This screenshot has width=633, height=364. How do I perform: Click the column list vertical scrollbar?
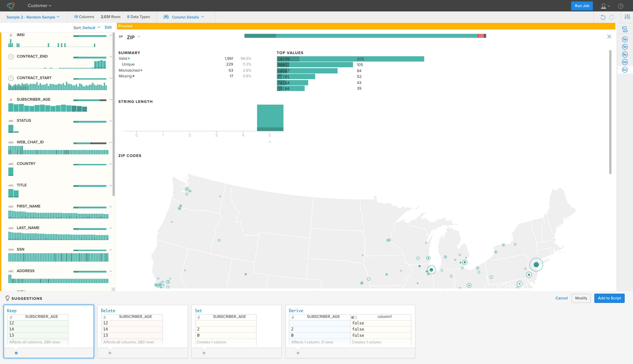point(113,114)
